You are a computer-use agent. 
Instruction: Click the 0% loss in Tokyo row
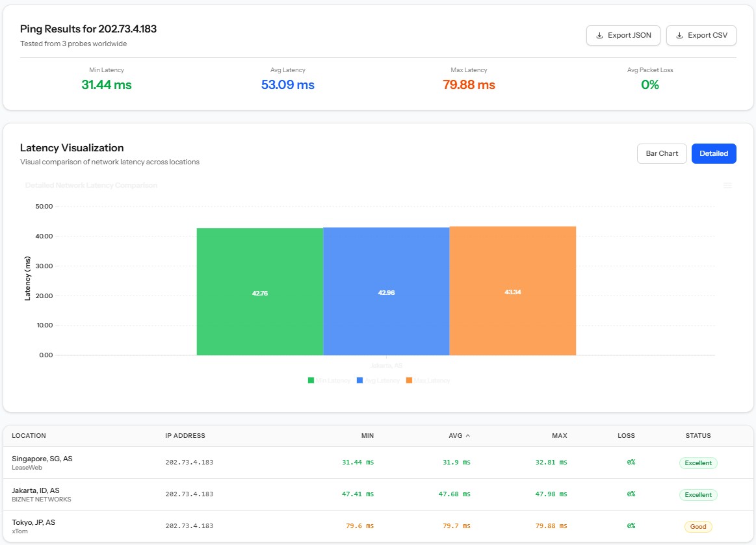click(631, 526)
